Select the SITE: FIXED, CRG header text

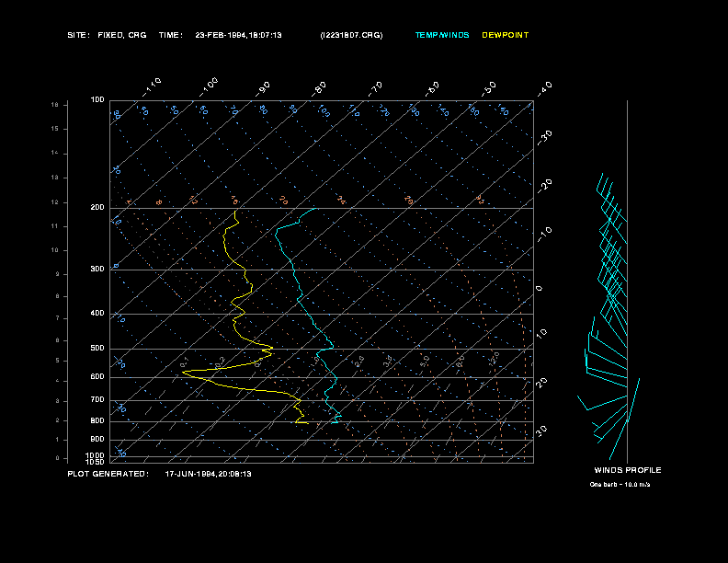(107, 35)
